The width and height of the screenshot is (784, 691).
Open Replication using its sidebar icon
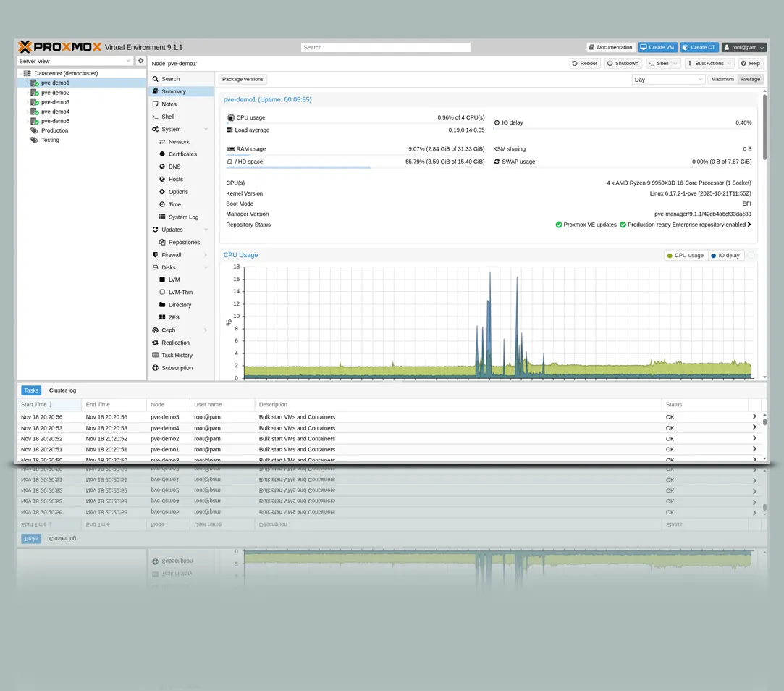155,343
